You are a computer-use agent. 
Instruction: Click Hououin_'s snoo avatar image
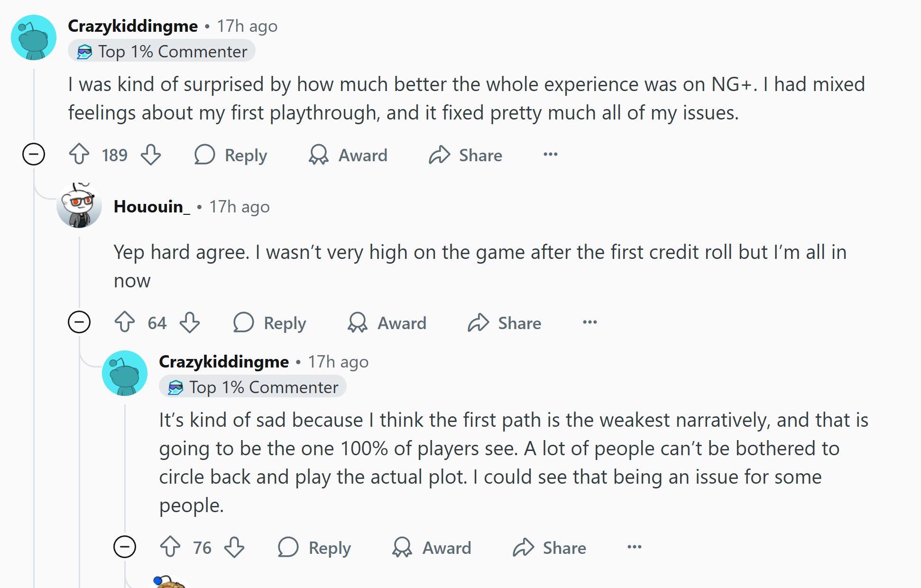click(x=79, y=206)
